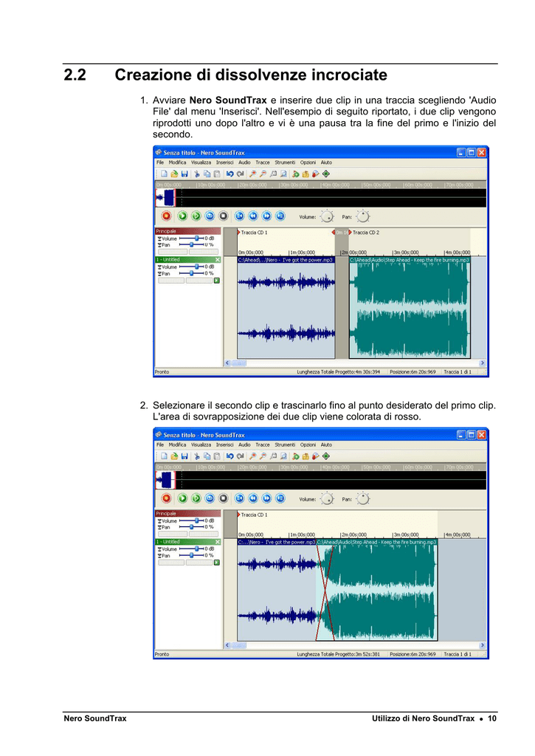
Task: Click Zoom in magnifier in upper SoundTrax window
Action: (252, 174)
